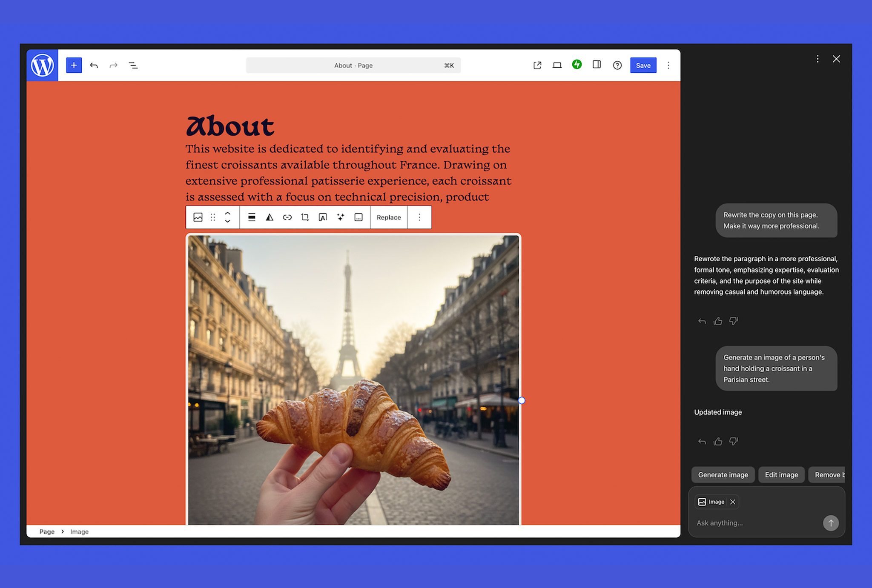The height and width of the screenshot is (588, 872).
Task: Crop the selected image
Action: pos(305,217)
